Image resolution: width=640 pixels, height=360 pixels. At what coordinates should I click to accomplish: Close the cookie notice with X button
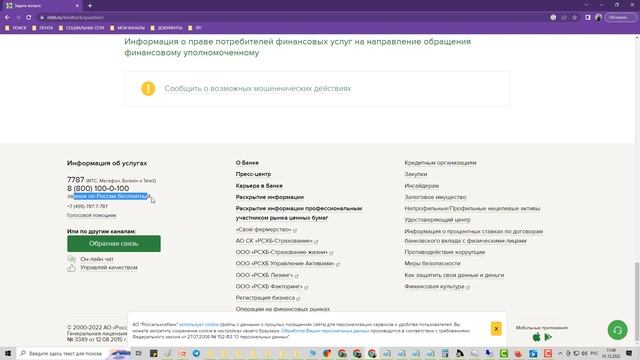[x=496, y=329]
